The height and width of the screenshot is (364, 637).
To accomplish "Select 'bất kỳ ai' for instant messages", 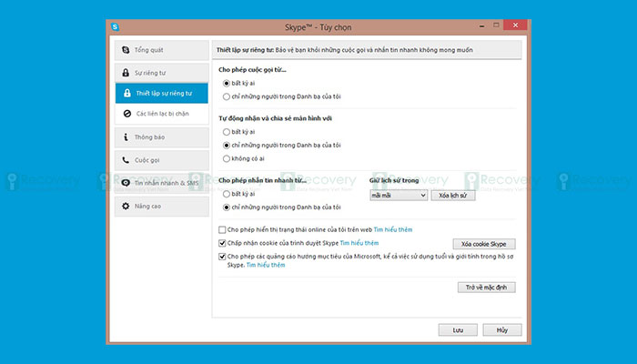I will pos(227,194).
